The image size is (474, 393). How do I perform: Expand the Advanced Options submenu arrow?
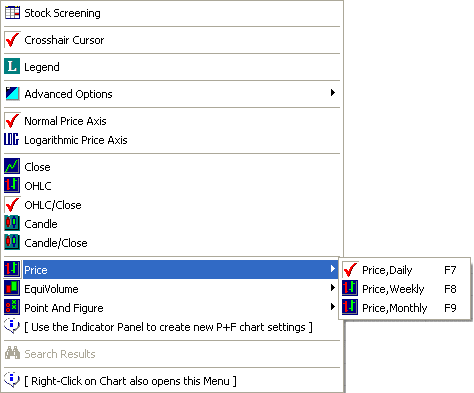(332, 93)
